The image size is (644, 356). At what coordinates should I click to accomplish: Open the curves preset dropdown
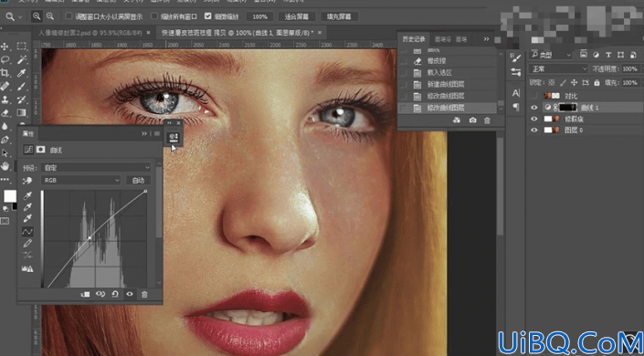[x=96, y=168]
